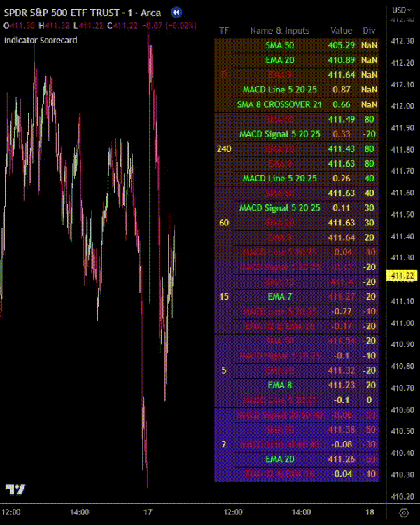The width and height of the screenshot is (420, 525).
Task: Click the MACD Line 30 60 40 name
Action: pos(280,444)
